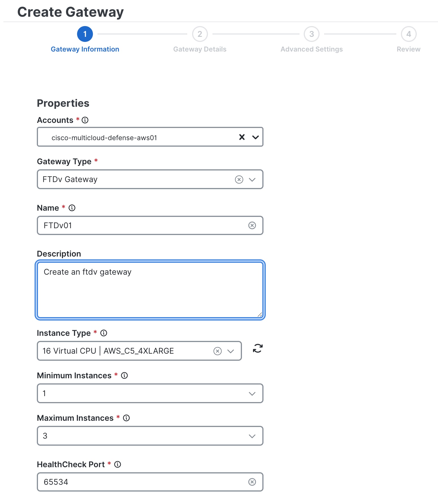The width and height of the screenshot is (438, 504).
Task: View info tooltip for Accounts field
Action: [x=85, y=120]
